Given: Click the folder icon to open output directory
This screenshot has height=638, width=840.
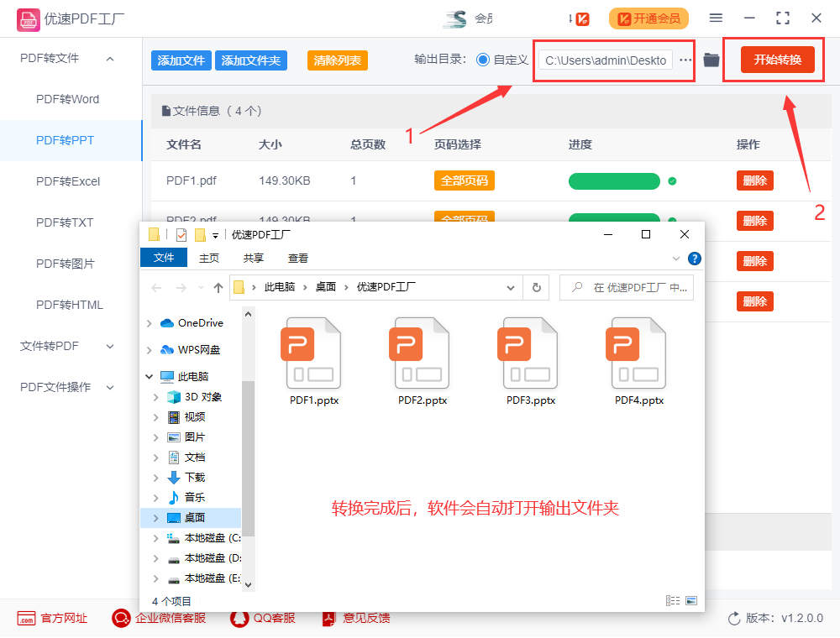Looking at the screenshot, I should point(711,60).
